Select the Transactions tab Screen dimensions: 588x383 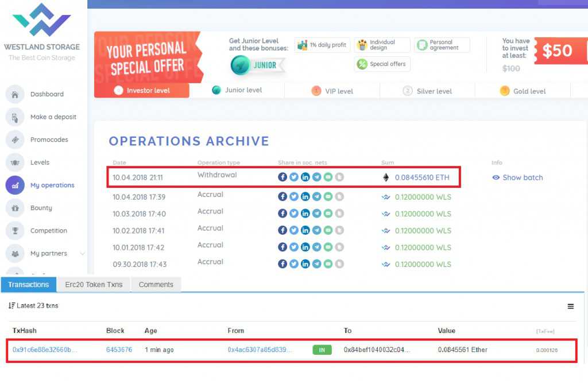29,285
